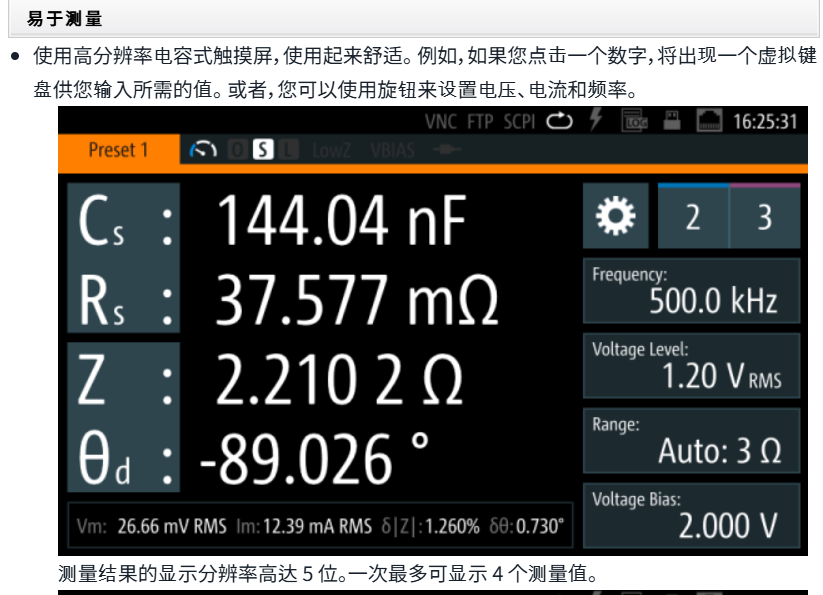Tap the Voltage Bias 2.000 V field

click(x=692, y=515)
